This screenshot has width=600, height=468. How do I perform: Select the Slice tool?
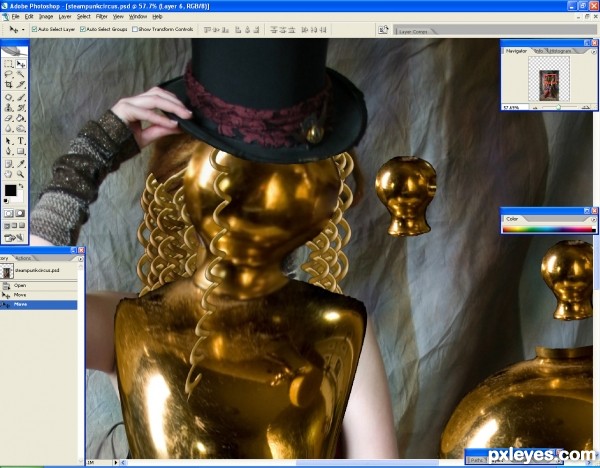[x=21, y=85]
